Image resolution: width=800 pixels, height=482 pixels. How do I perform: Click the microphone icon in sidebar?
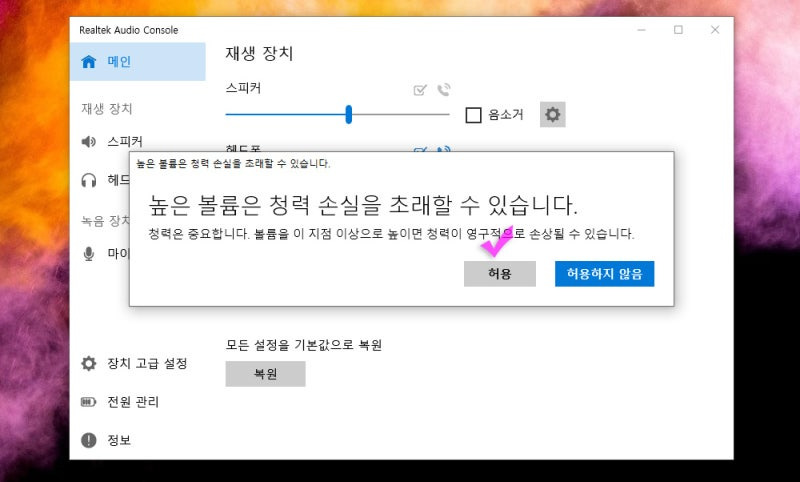point(89,253)
